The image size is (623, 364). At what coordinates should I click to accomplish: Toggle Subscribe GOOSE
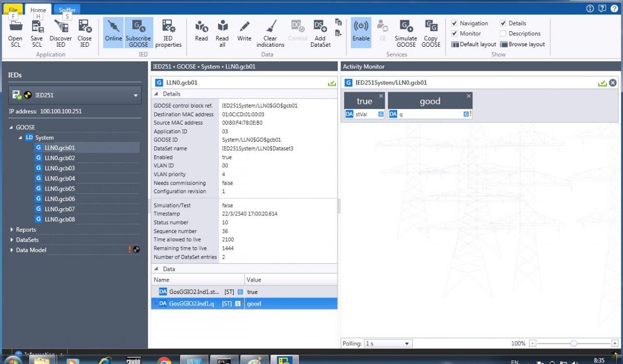pos(139,33)
